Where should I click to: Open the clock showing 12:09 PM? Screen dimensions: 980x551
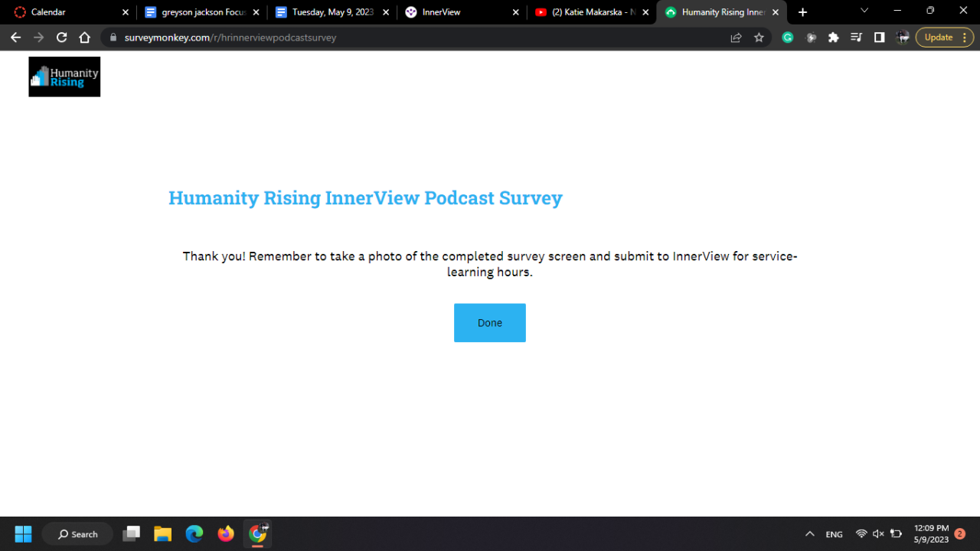click(931, 533)
